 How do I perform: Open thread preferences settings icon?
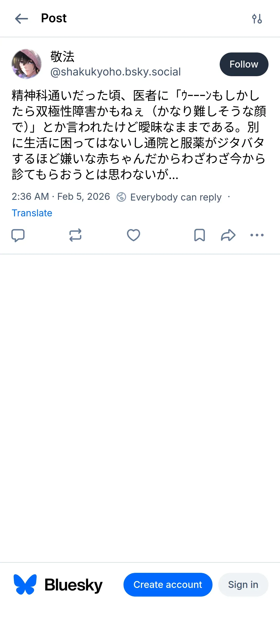(x=257, y=19)
